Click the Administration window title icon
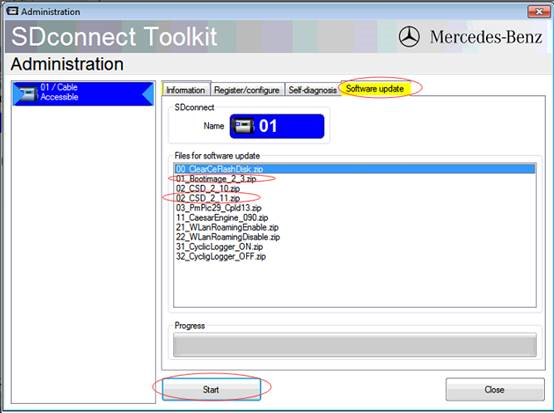Viewport: 554px width, 413px height. (x=12, y=11)
